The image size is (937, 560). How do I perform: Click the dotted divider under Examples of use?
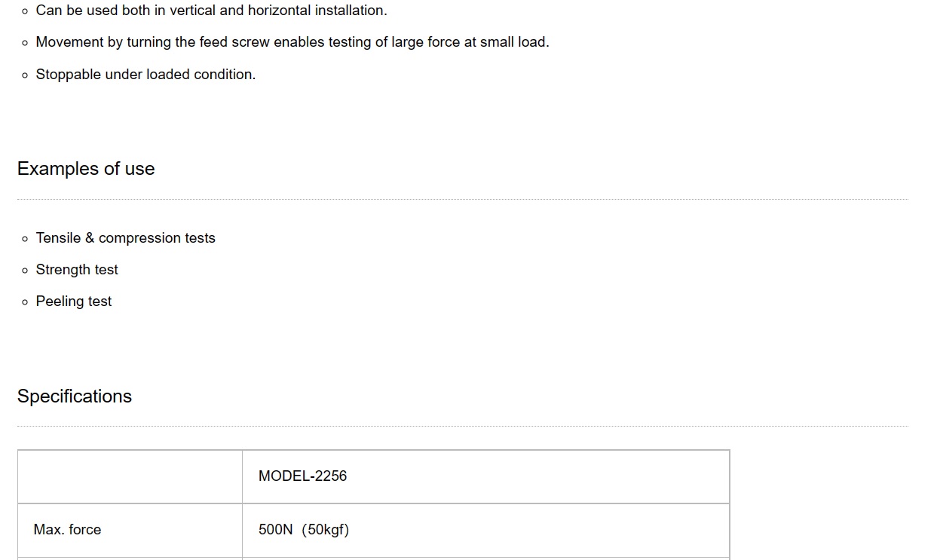coord(463,200)
